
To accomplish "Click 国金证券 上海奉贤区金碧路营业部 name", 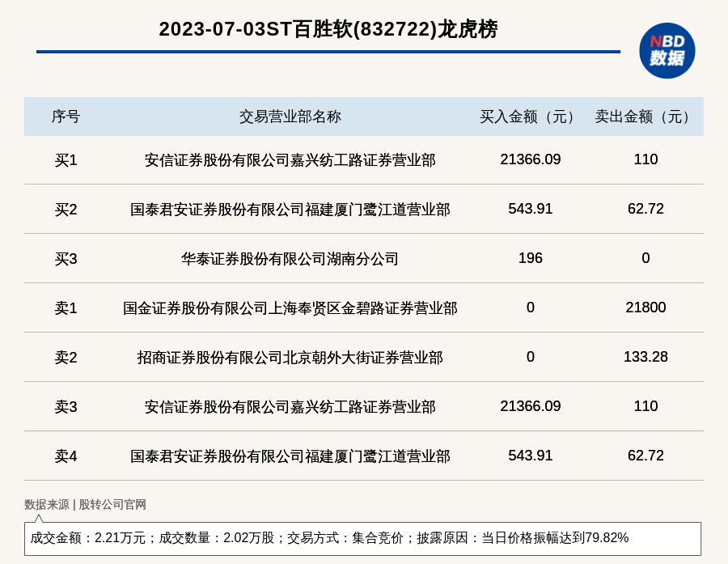I will (290, 308).
